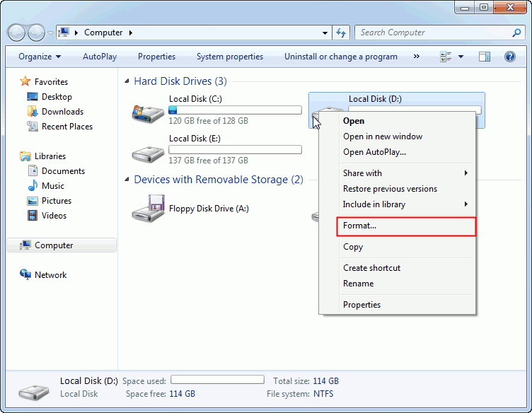Open Desktop in Favorites
Image resolution: width=532 pixels, height=413 pixels.
tap(57, 97)
